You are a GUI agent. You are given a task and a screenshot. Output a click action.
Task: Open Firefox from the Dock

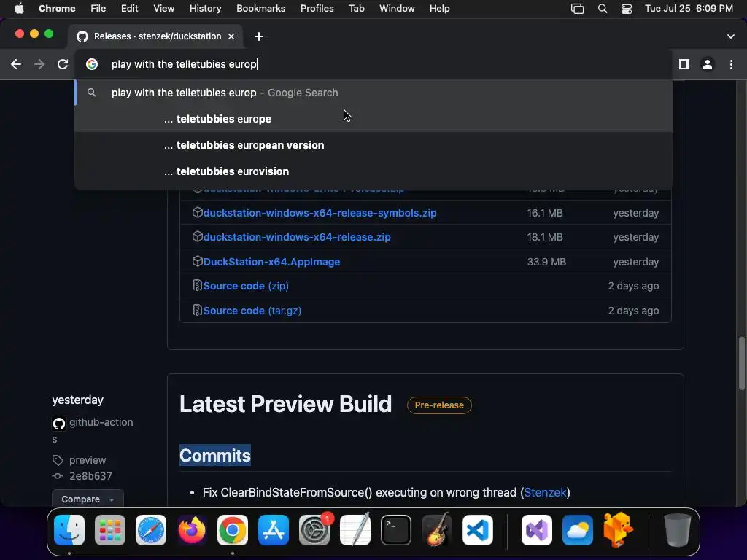(x=192, y=530)
